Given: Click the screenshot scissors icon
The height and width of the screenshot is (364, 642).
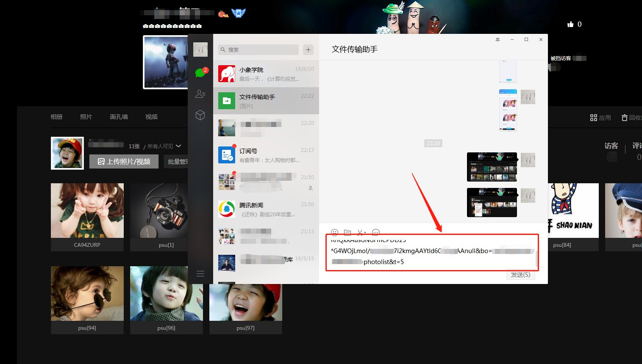Looking at the screenshot, I should click(x=360, y=232).
